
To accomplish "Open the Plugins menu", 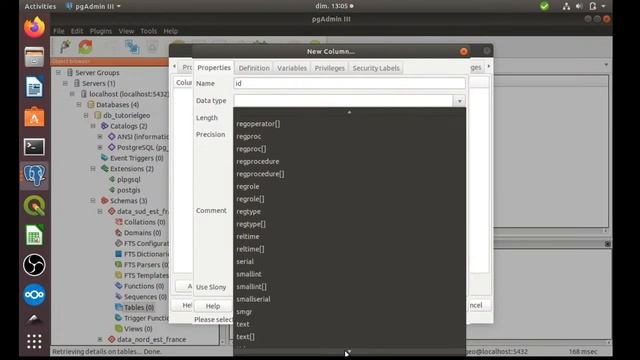I will click(x=101, y=31).
